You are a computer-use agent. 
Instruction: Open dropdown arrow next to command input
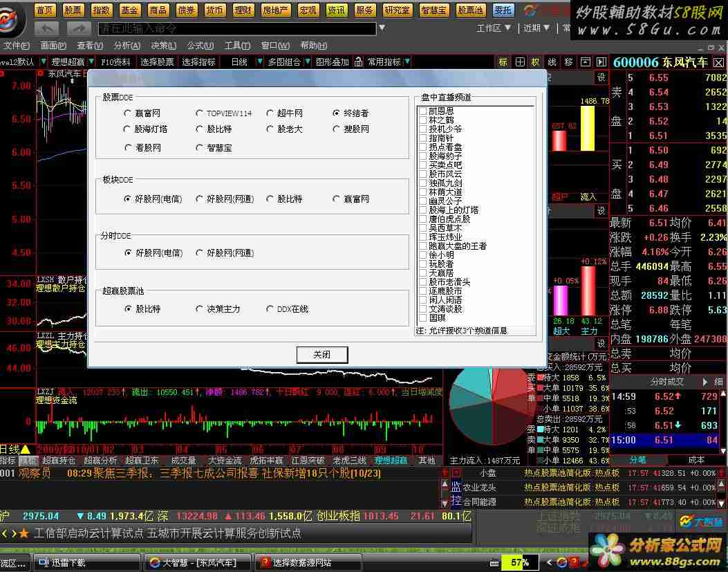[x=382, y=28]
